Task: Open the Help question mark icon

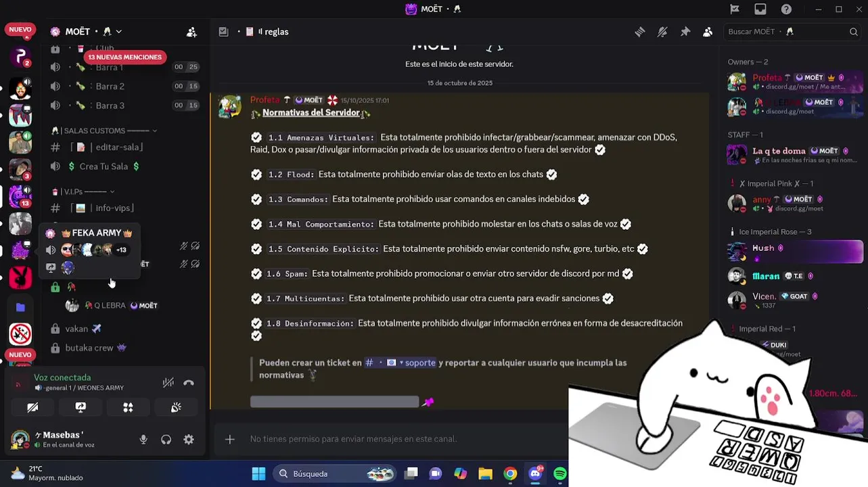Action: [786, 9]
